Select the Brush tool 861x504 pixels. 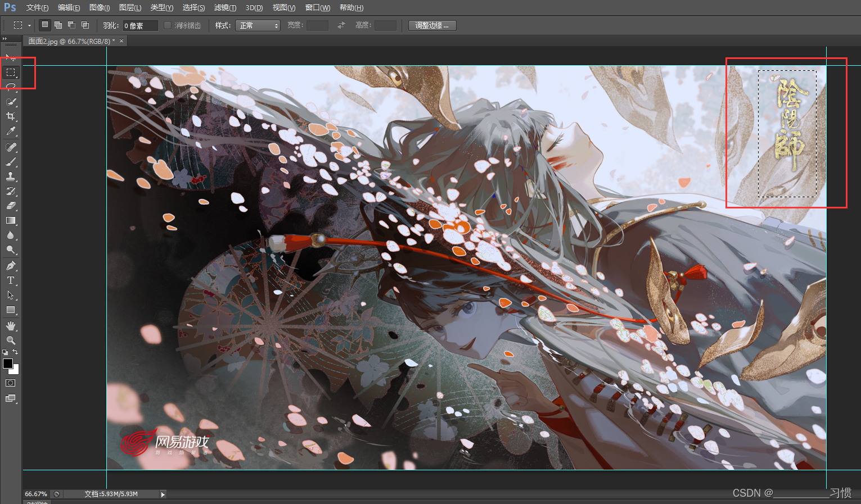[x=11, y=161]
